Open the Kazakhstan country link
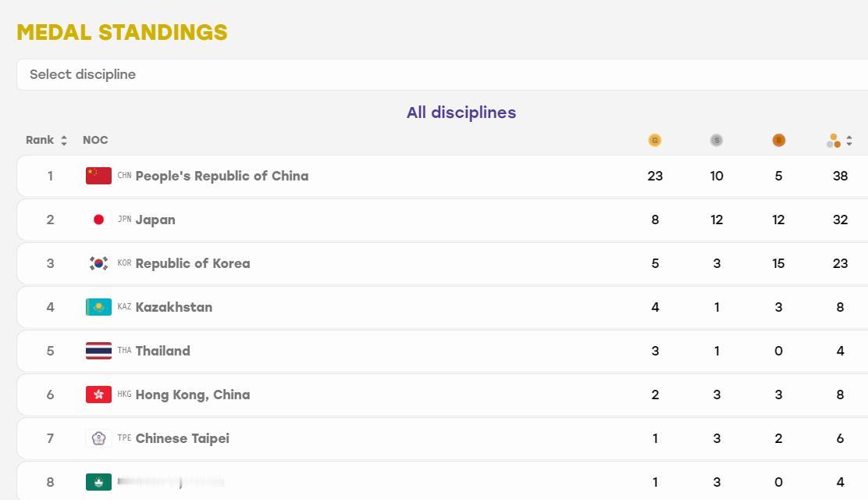The height and width of the screenshot is (500, 868). coord(174,307)
